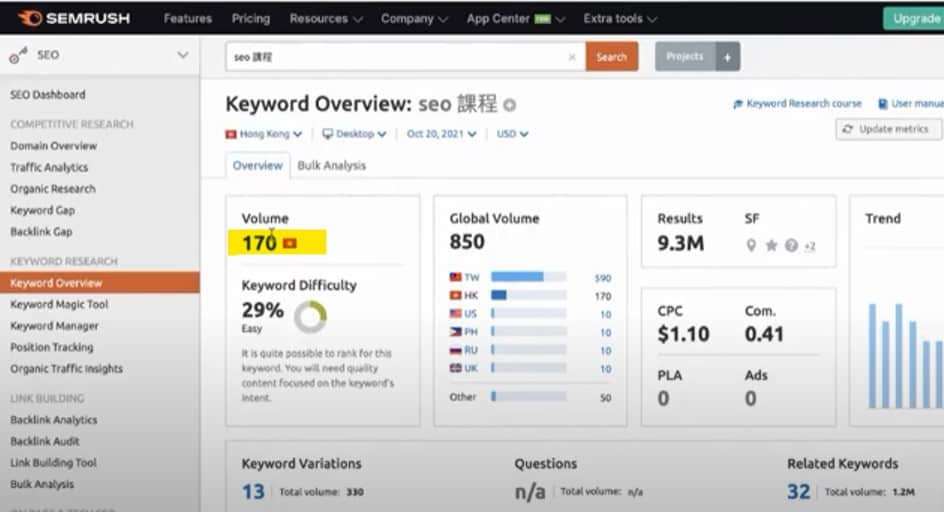Open the USD currency dropdown
Image resolution: width=944 pixels, height=512 pixels.
pos(512,134)
